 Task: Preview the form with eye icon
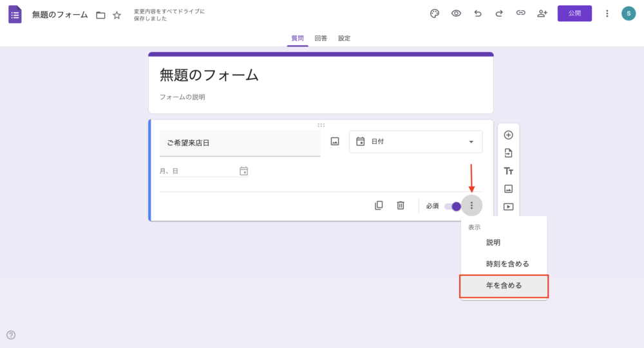click(456, 14)
